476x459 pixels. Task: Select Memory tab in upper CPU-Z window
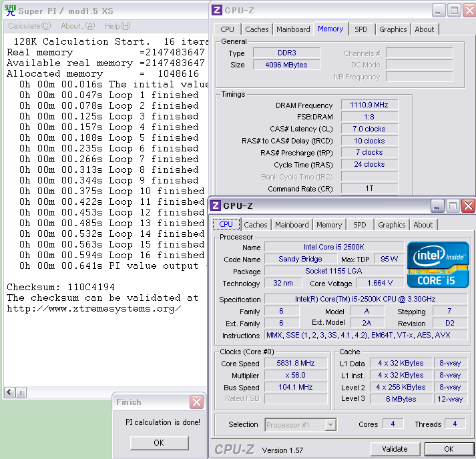(330, 29)
